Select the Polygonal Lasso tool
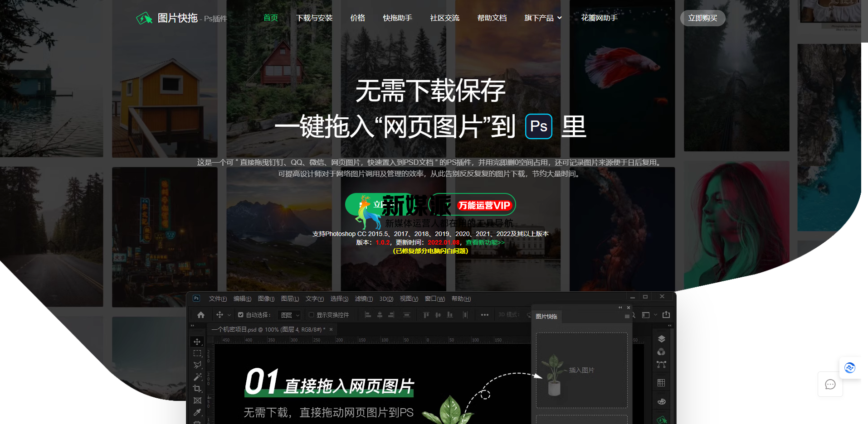The image size is (868, 424). pyautogui.click(x=197, y=365)
